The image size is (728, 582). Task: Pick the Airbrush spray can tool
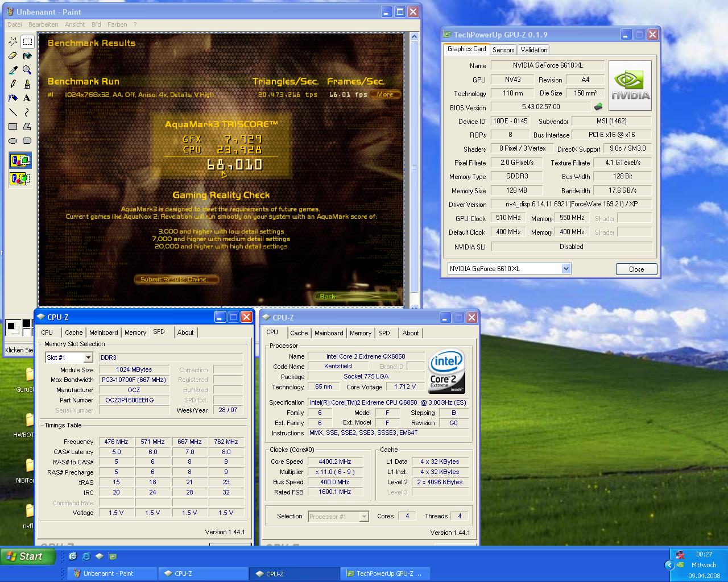coord(13,98)
